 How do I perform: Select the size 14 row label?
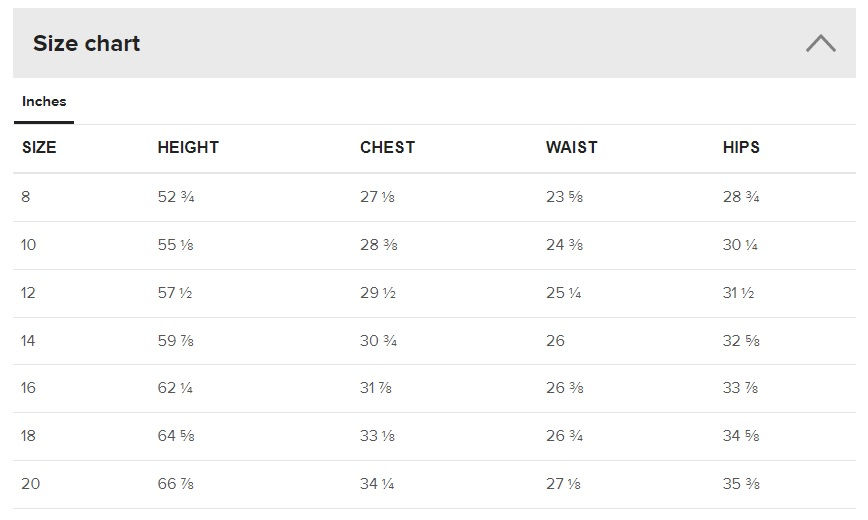(28, 341)
